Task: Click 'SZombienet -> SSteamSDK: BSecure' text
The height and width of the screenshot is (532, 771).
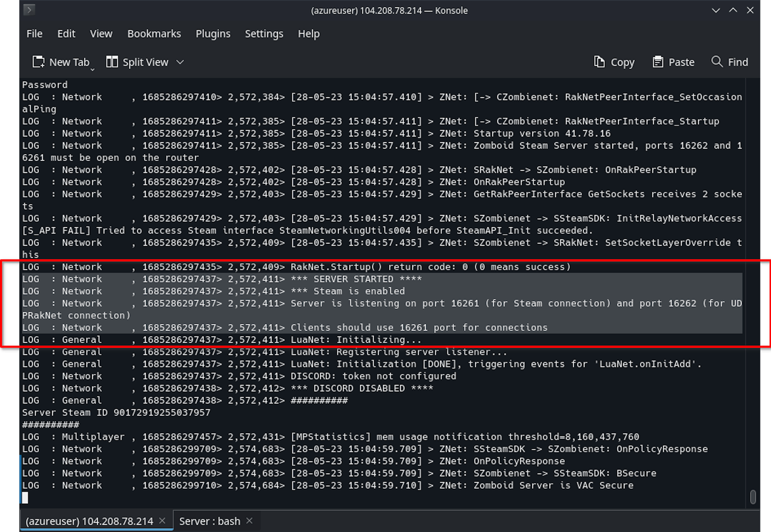Action: click(x=565, y=473)
